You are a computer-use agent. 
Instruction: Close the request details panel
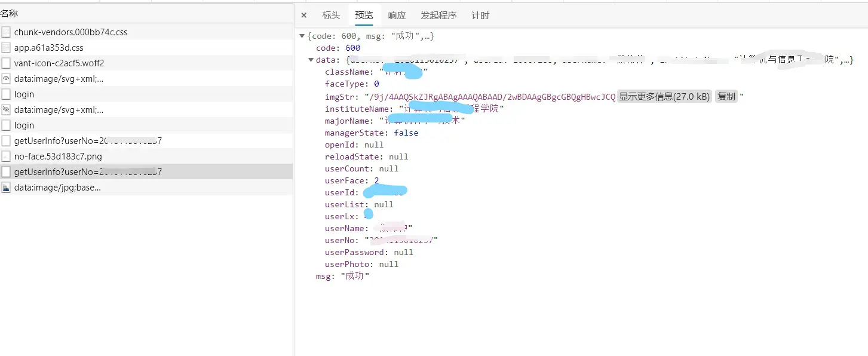pyautogui.click(x=304, y=16)
